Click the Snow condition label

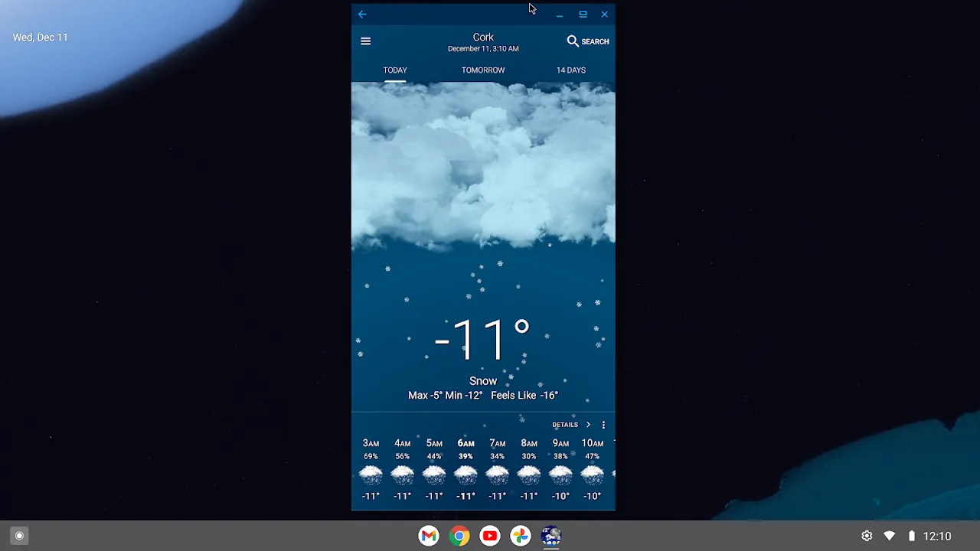[483, 380]
